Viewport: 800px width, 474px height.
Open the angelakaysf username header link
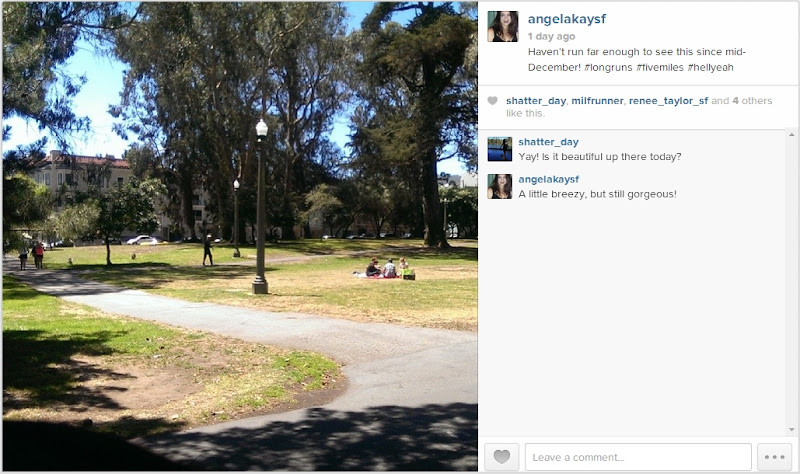tap(566, 19)
